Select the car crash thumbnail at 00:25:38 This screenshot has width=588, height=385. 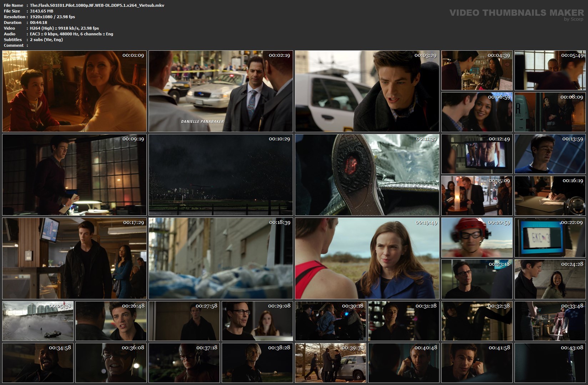click(x=38, y=321)
